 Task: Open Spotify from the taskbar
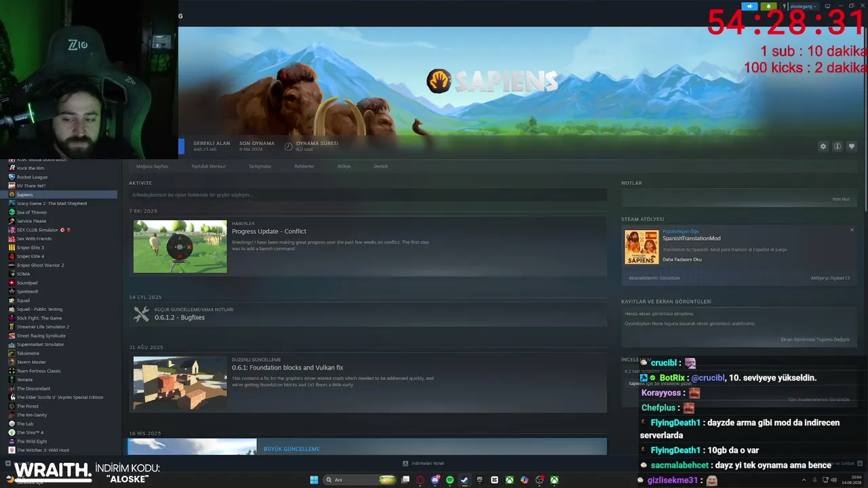pyautogui.click(x=450, y=480)
